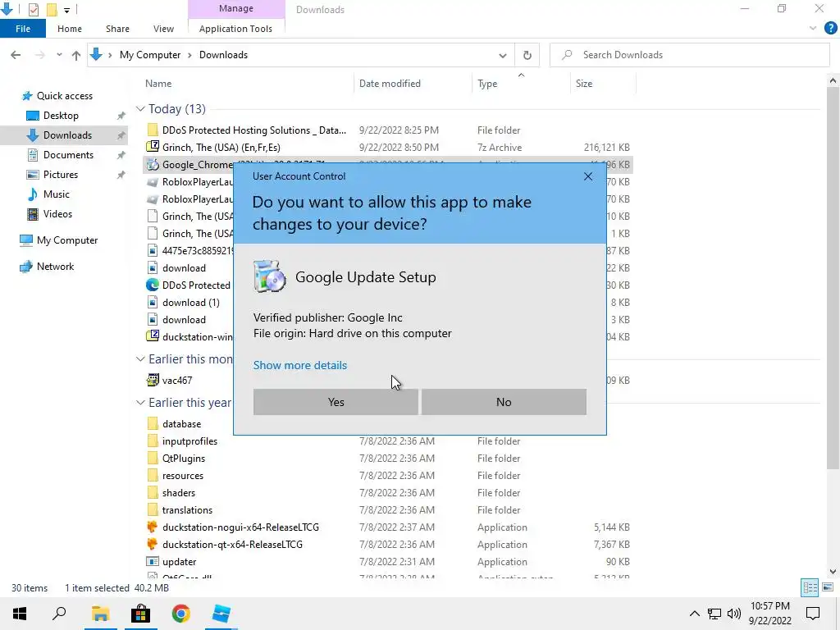Open the volume control in tray

pos(734,614)
